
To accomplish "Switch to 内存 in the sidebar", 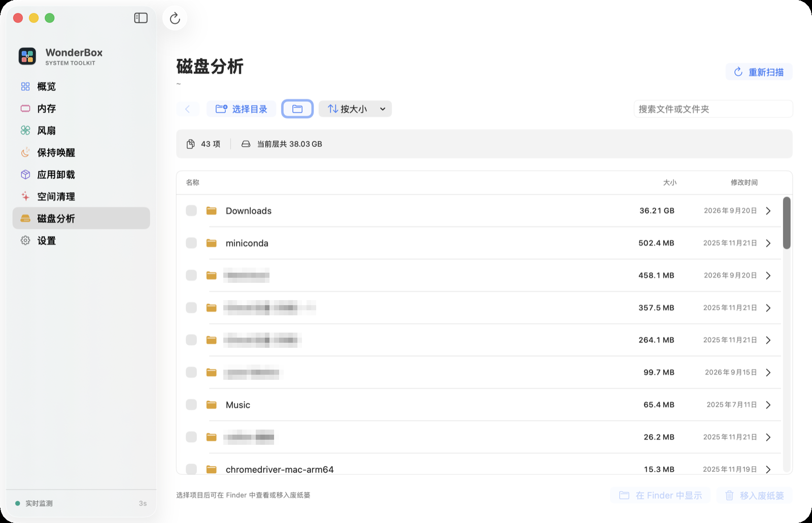I will (x=81, y=109).
